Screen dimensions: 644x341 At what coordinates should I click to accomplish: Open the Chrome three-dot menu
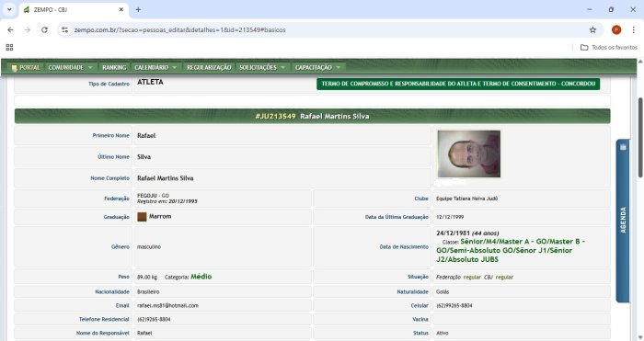[x=633, y=30]
